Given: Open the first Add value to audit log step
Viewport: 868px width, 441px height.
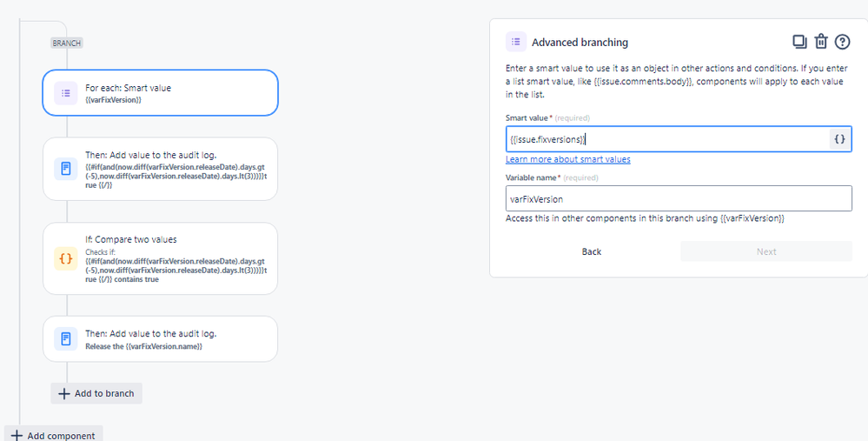Looking at the screenshot, I should tap(161, 169).
